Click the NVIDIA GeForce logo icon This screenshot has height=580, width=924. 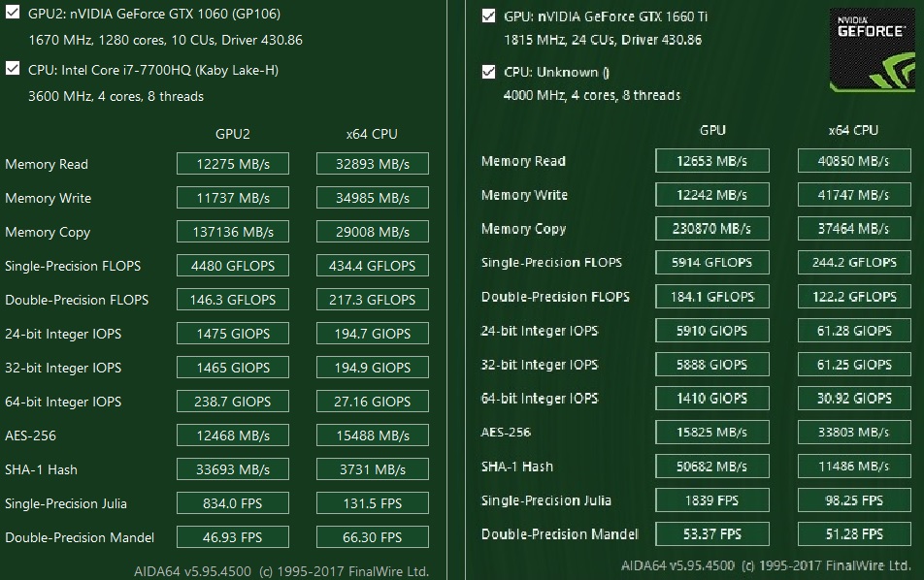(871, 49)
